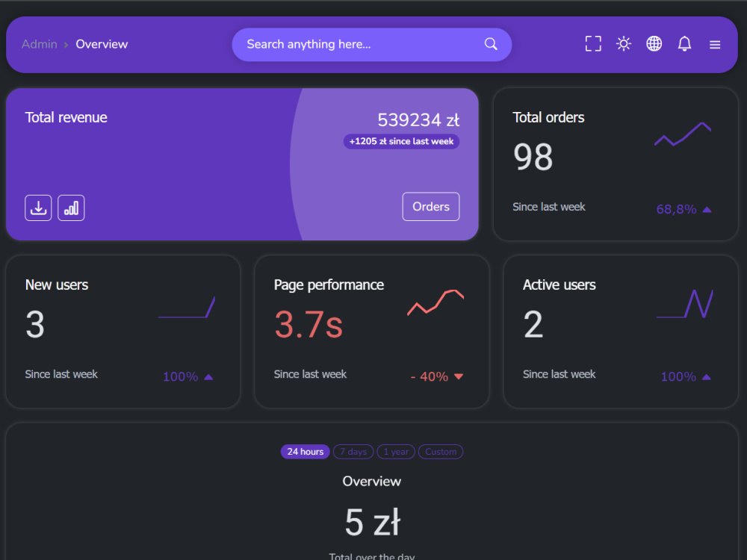Image resolution: width=747 pixels, height=560 pixels.
Task: Click the Total orders value 98
Action: 533,157
